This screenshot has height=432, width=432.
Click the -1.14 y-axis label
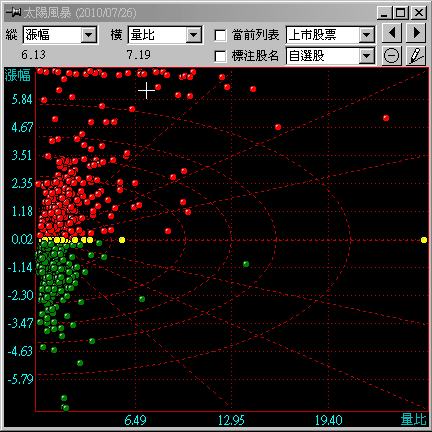[x=20, y=267]
